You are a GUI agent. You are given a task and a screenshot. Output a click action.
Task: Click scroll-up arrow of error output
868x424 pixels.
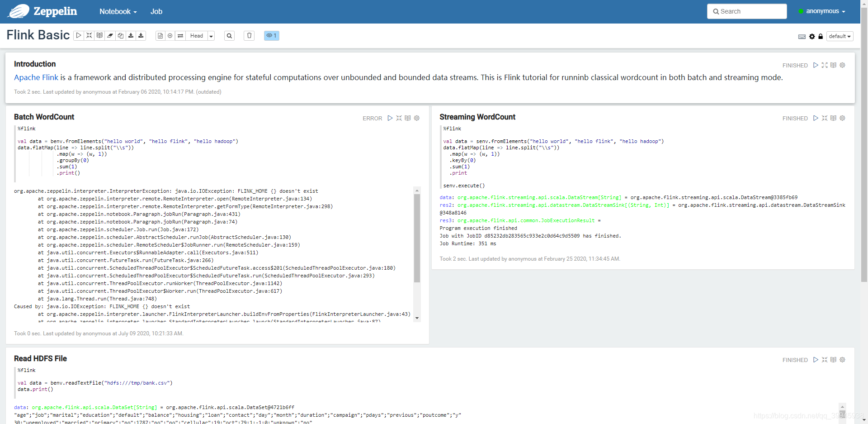pyautogui.click(x=417, y=191)
